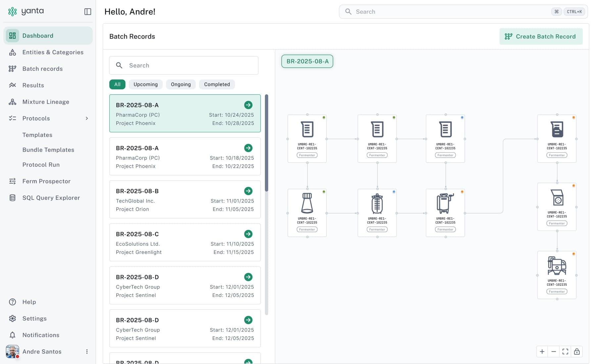Go to Batch records in sidebar
The height and width of the screenshot is (364, 596).
[x=48, y=69]
